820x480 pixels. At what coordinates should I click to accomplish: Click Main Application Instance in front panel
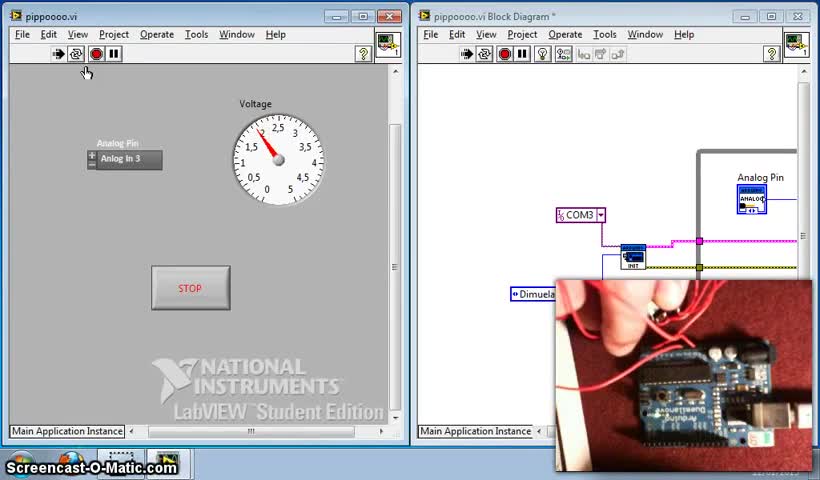(x=67, y=431)
